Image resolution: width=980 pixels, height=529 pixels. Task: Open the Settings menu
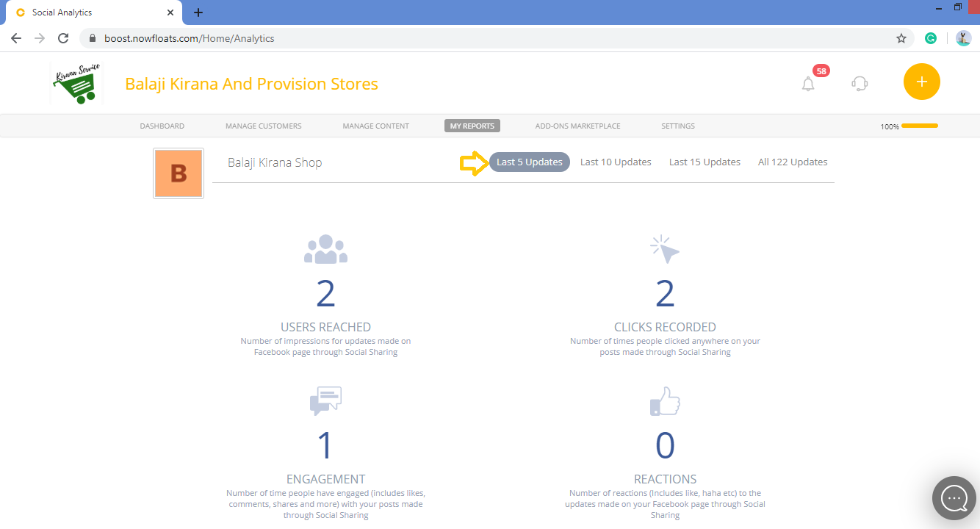678,126
